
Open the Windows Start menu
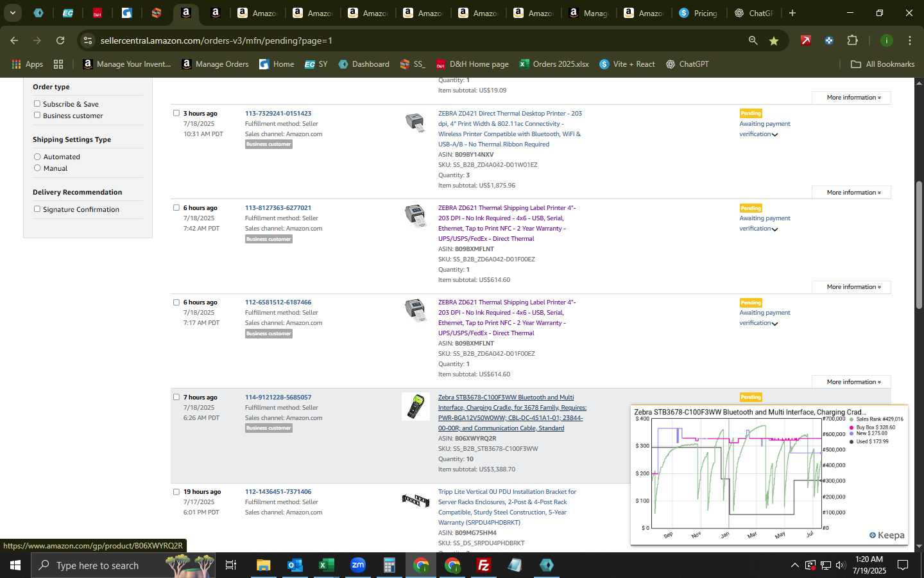pyautogui.click(x=15, y=565)
